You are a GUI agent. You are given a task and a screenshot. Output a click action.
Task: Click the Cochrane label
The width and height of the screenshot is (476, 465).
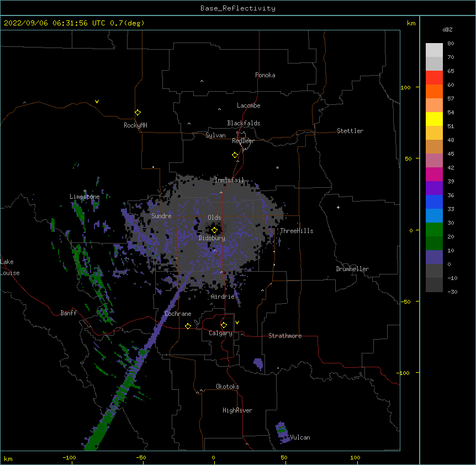coord(178,314)
